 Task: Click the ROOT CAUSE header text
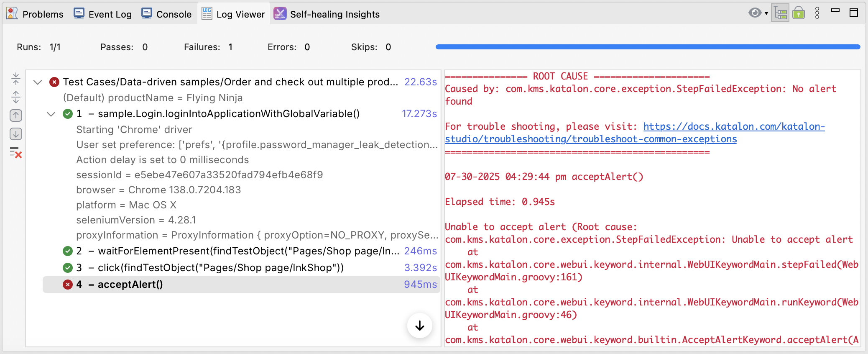[x=560, y=76]
